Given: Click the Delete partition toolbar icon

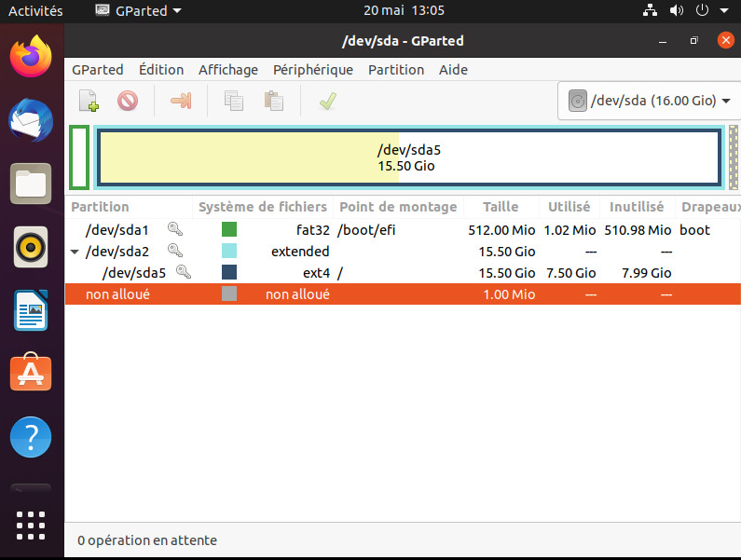Looking at the screenshot, I should click(128, 101).
